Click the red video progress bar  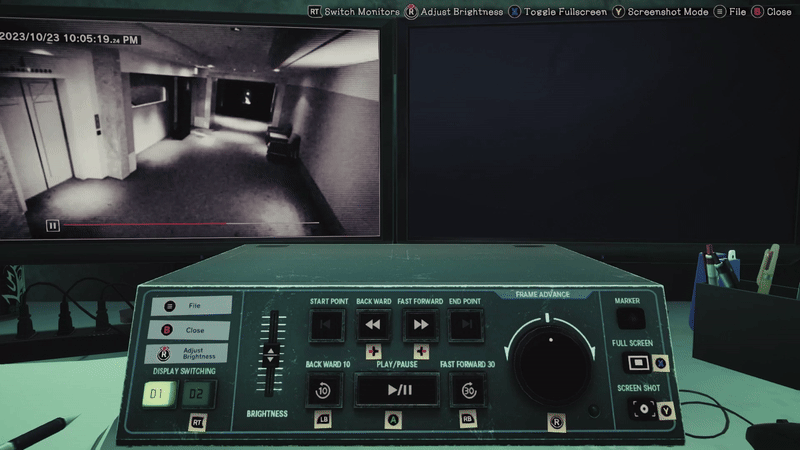145,223
